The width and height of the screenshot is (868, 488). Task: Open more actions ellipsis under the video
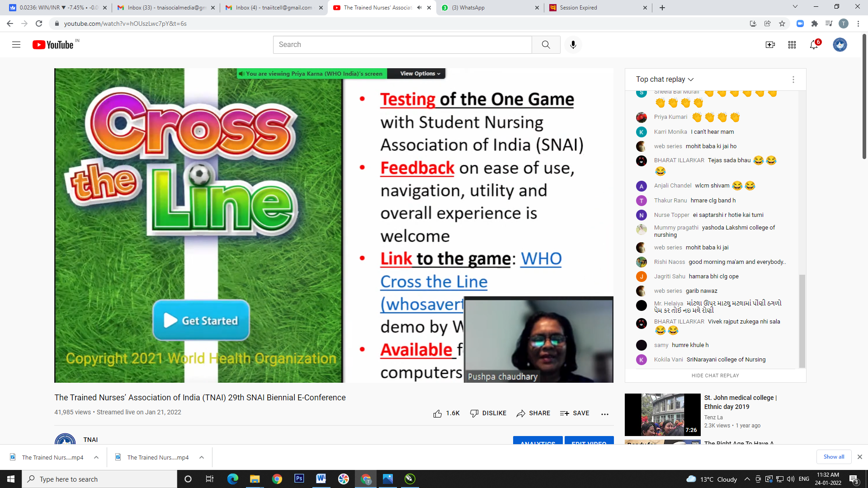604,413
